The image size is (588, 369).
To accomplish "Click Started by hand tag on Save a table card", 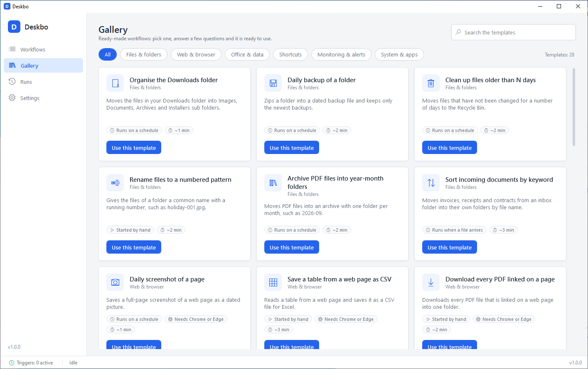I will click(288, 319).
